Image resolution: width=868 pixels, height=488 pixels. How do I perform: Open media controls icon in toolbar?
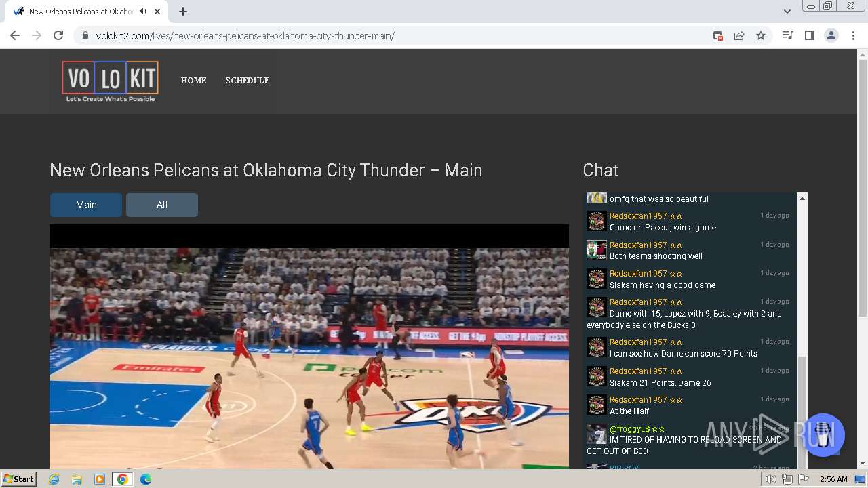787,35
